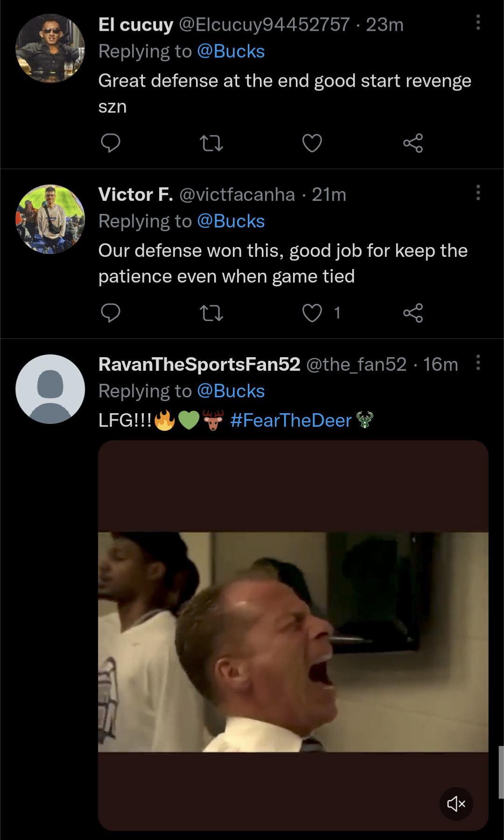Open Victor F.'s profile avatar
The width and height of the screenshot is (504, 840).
(x=50, y=219)
